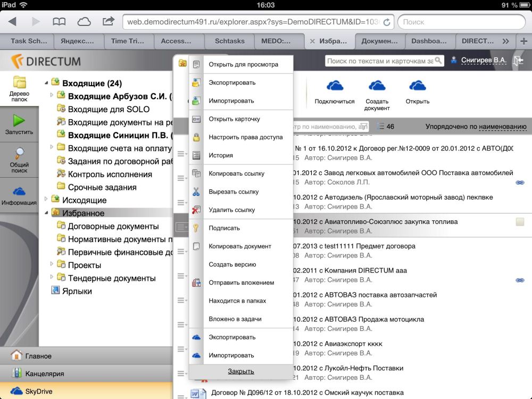This screenshot has width=532, height=399.
Task: Click the lock icon for Настроить права доступа
Action: [x=196, y=137]
